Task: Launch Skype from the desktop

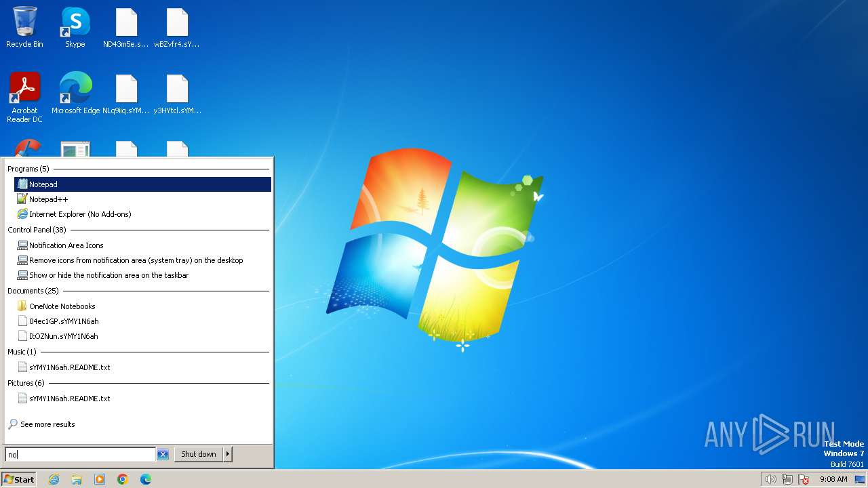Action: tap(75, 27)
